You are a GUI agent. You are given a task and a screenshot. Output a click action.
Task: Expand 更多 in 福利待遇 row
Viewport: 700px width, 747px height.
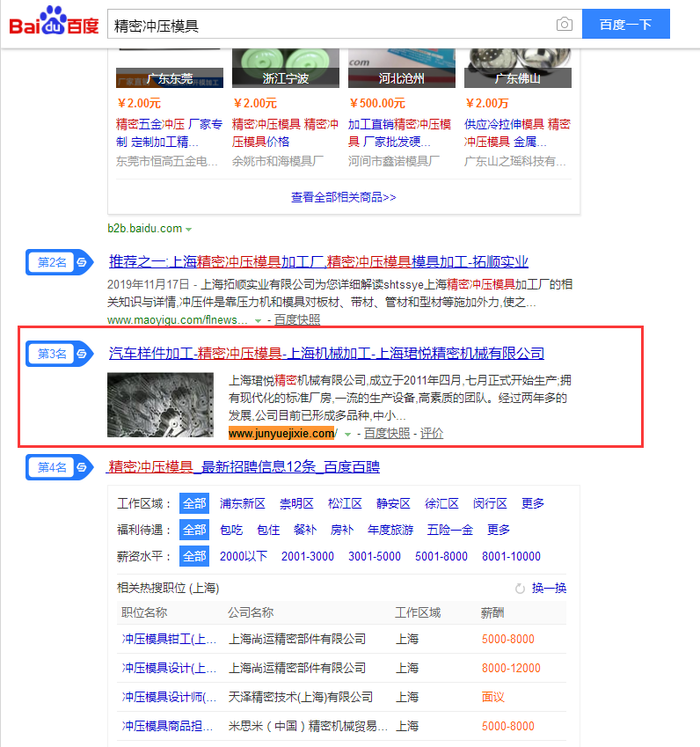click(499, 530)
